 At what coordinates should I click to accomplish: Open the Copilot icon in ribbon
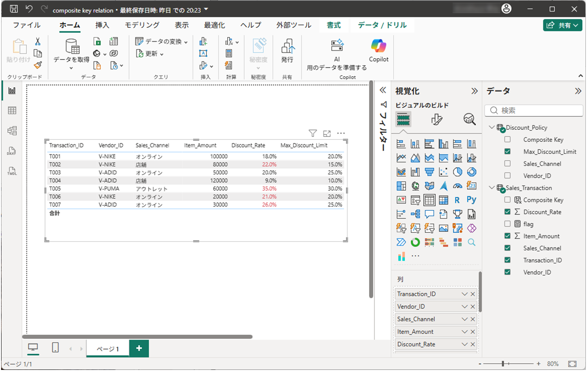point(379,47)
